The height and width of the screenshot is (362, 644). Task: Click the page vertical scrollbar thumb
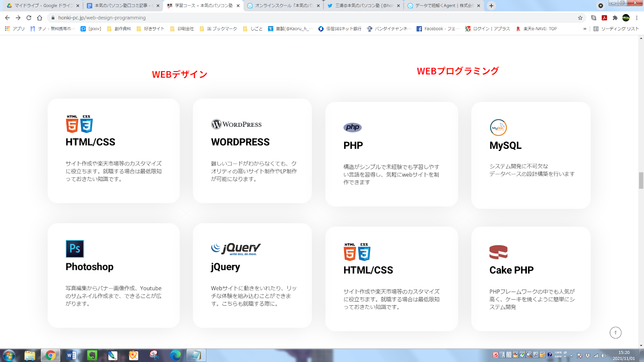(x=641, y=180)
